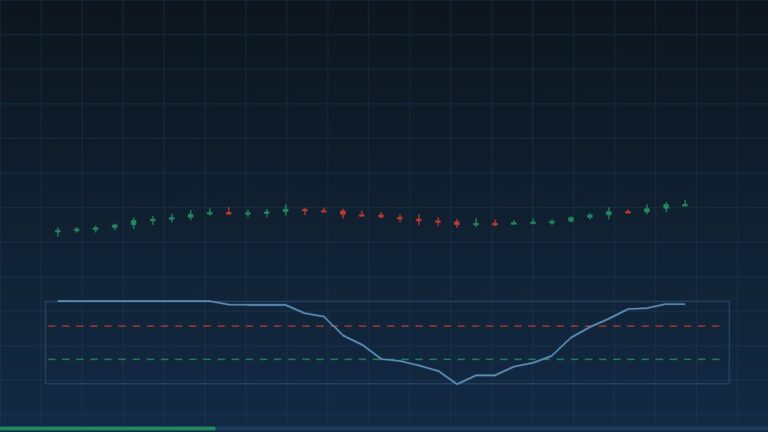The width and height of the screenshot is (768, 432).
Task: Select the red dashed upper threshold line
Action: click(x=384, y=326)
